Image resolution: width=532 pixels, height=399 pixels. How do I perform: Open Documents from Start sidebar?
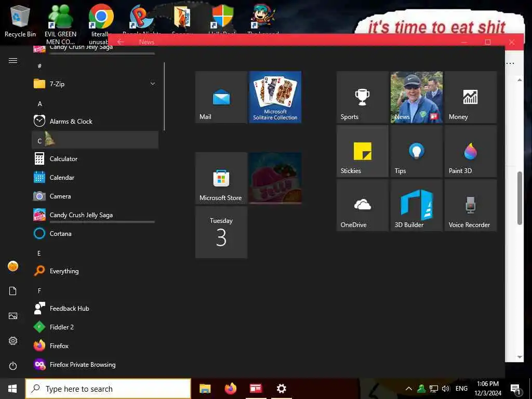pos(13,291)
